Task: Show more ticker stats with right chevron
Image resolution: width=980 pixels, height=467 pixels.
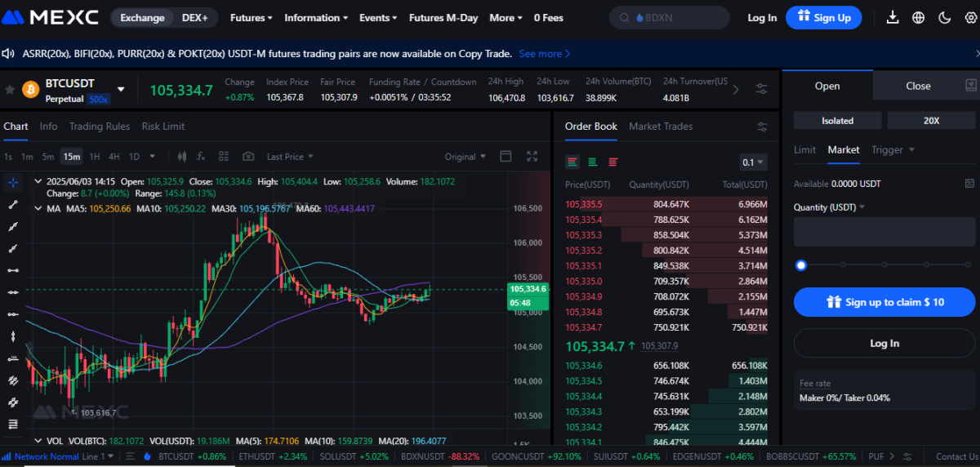Action: click(x=736, y=89)
